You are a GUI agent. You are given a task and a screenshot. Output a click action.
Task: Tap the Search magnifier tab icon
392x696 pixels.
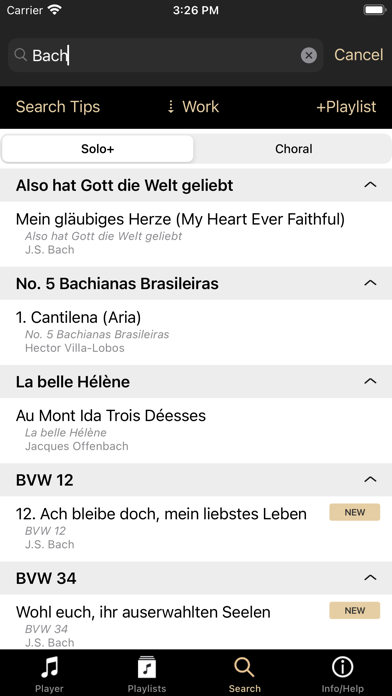tap(244, 667)
